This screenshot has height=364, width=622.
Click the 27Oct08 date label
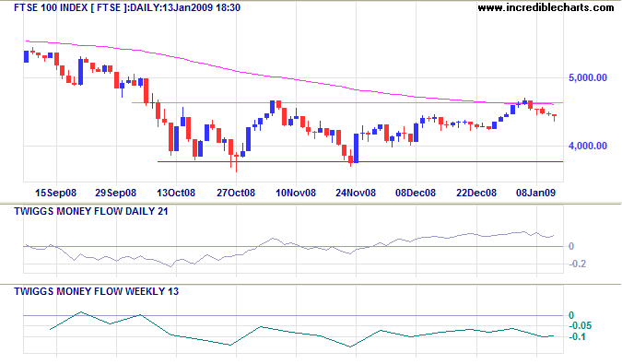[x=236, y=194]
